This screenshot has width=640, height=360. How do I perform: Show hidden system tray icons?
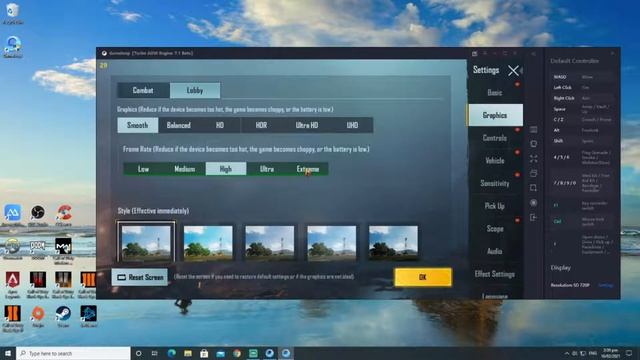point(567,353)
